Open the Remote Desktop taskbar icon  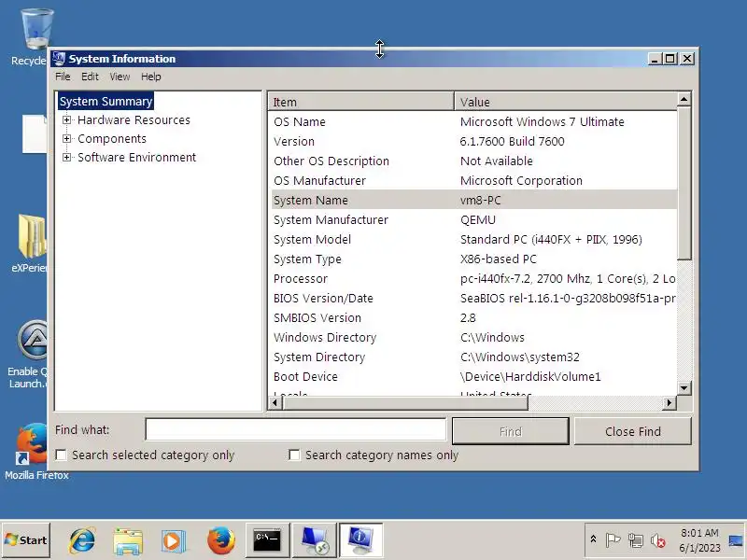(x=315, y=540)
